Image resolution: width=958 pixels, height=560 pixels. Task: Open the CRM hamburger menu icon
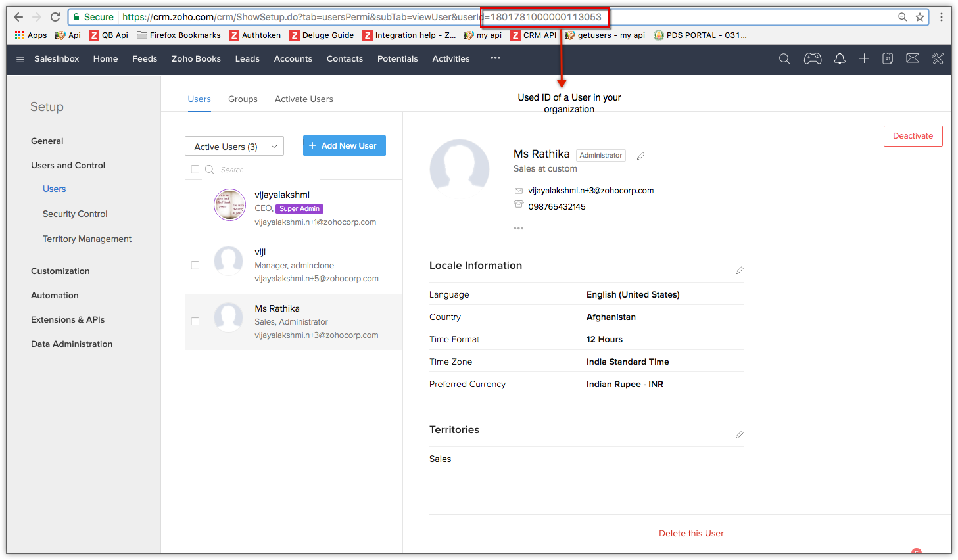click(20, 59)
